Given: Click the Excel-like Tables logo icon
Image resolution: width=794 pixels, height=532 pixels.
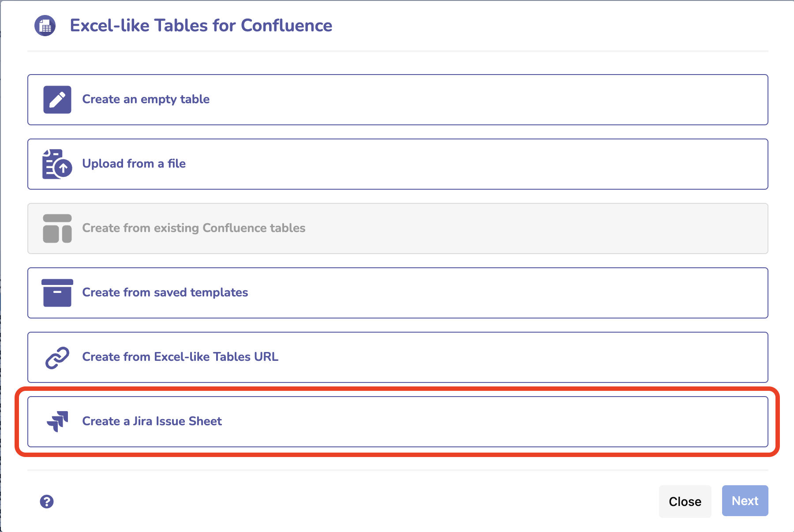Looking at the screenshot, I should [x=45, y=26].
